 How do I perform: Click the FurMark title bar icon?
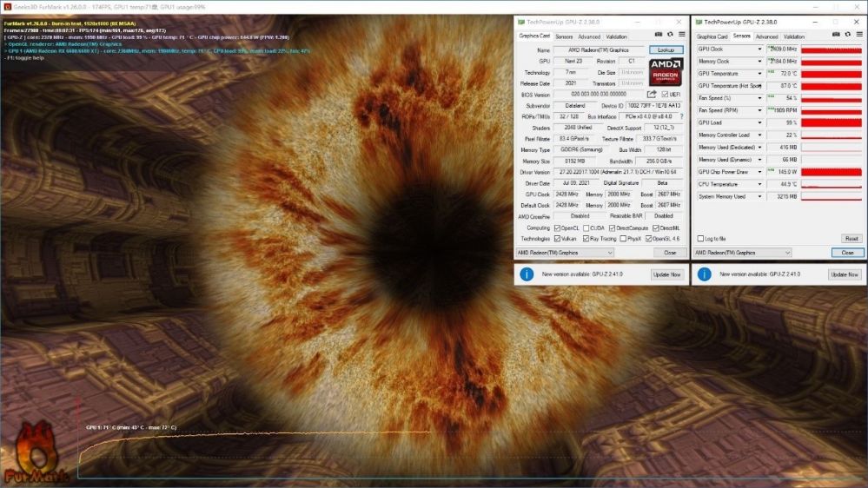tap(7, 7)
